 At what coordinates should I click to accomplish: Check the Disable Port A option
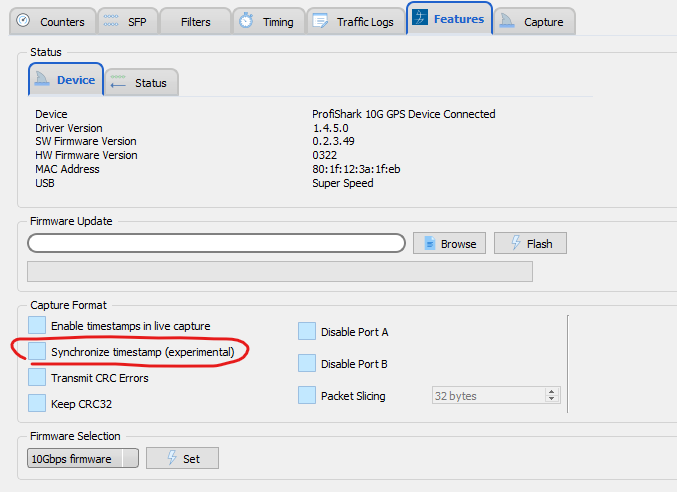[307, 332]
